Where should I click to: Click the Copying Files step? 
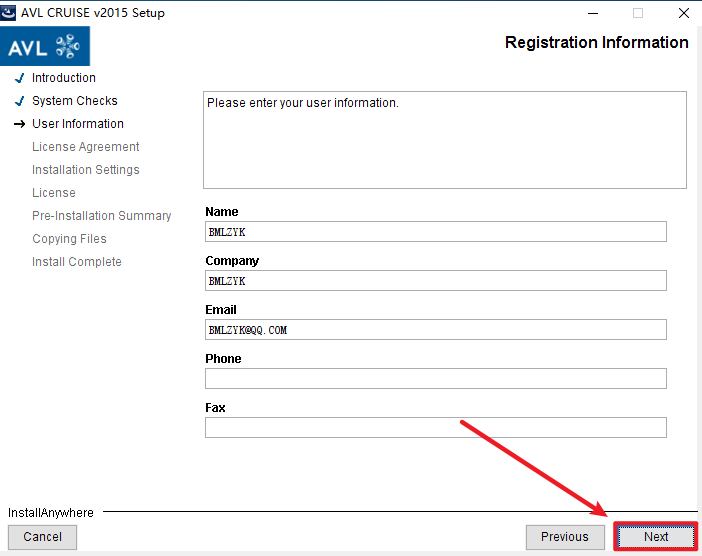point(69,239)
